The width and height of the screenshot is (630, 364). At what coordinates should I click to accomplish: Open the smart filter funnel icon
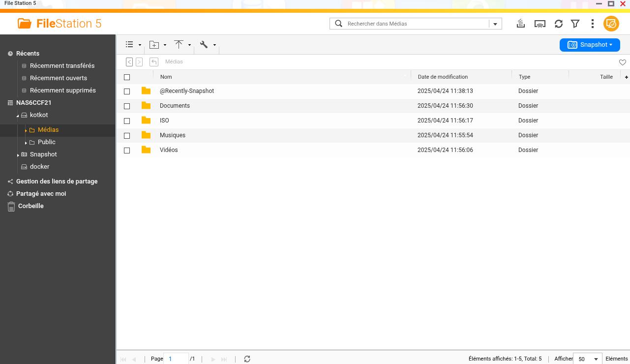[575, 24]
